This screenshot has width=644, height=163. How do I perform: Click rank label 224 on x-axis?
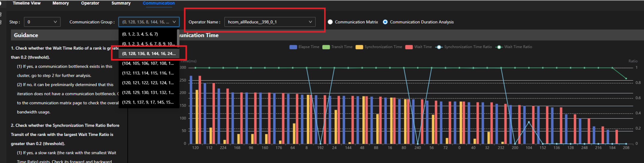223,148
